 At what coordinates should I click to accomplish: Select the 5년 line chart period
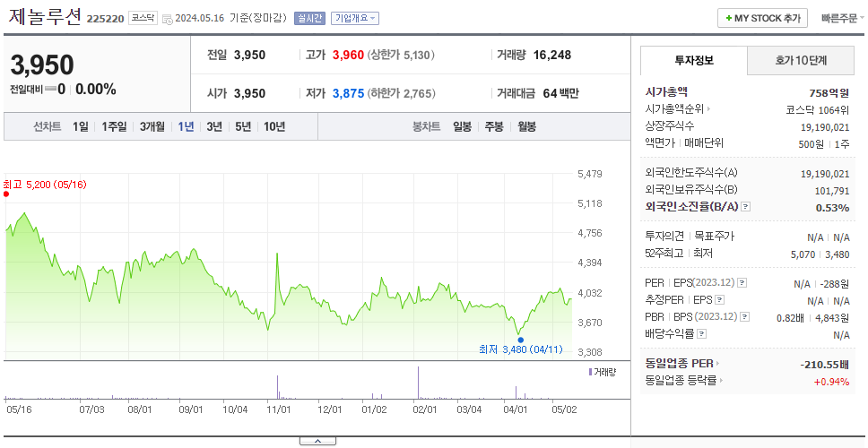(243, 126)
